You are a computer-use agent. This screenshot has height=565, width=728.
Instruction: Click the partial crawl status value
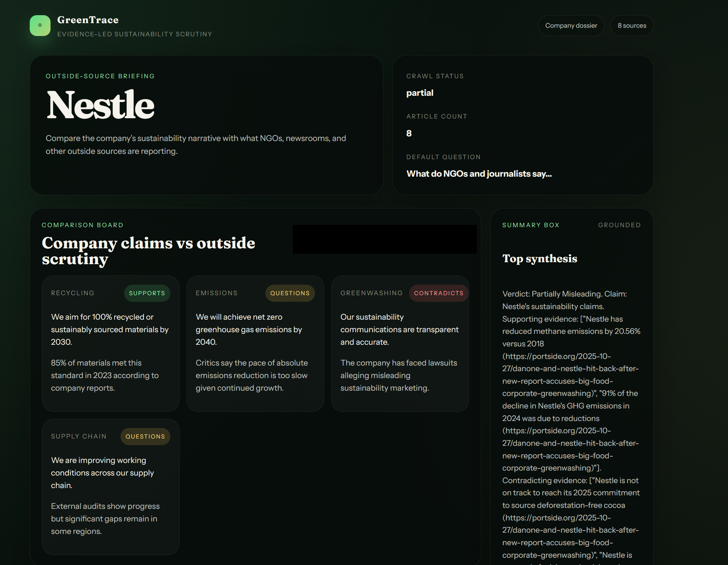(419, 93)
